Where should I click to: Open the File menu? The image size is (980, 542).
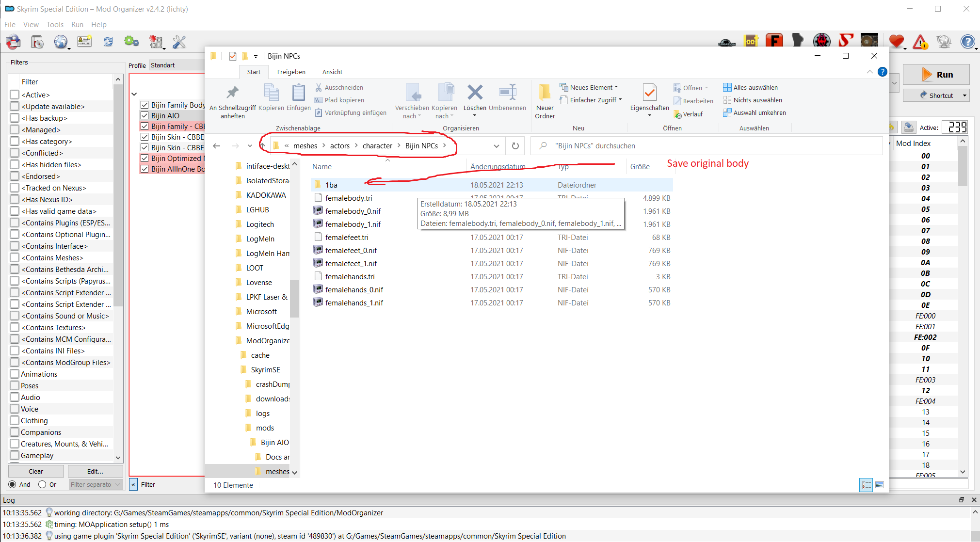tap(10, 24)
